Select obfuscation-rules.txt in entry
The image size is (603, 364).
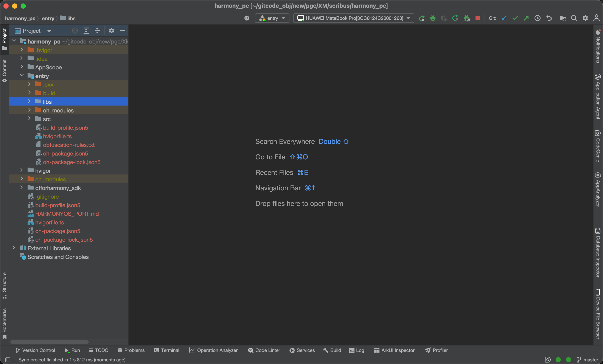coord(69,145)
